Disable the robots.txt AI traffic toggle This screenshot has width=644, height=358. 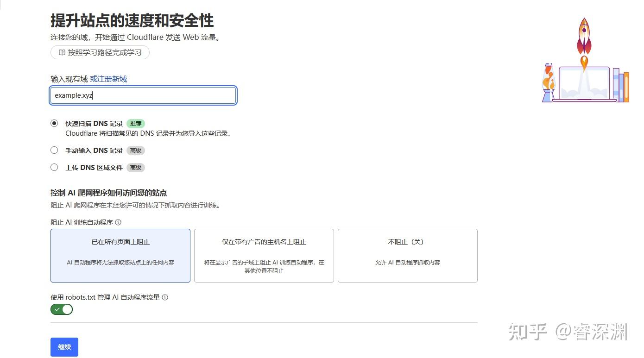pos(62,309)
